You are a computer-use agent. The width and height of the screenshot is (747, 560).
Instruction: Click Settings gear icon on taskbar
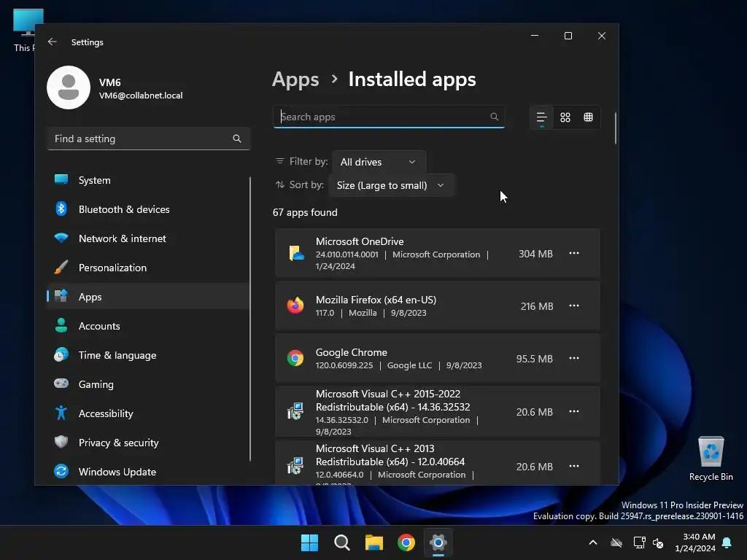click(438, 542)
